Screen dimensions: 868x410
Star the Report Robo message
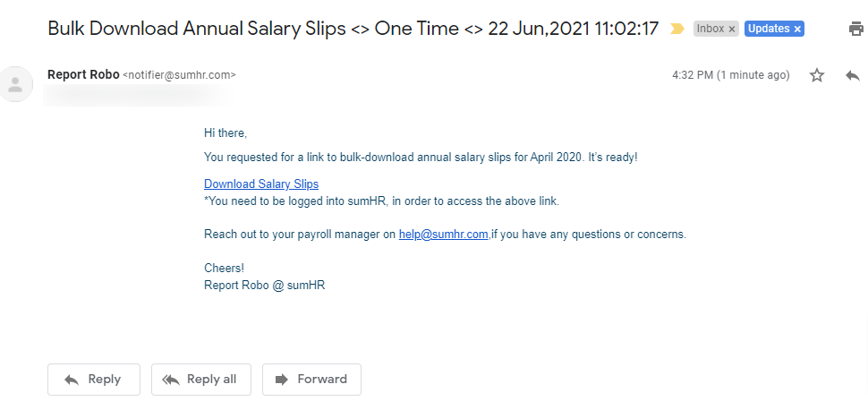point(817,75)
